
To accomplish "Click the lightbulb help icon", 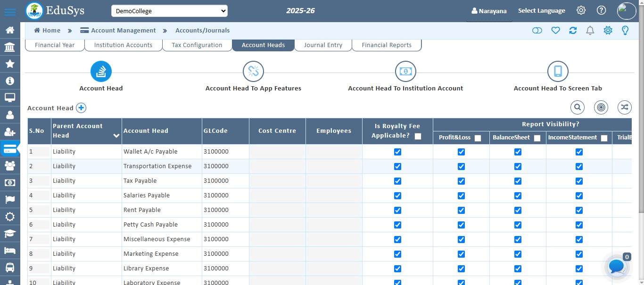I will (625, 30).
